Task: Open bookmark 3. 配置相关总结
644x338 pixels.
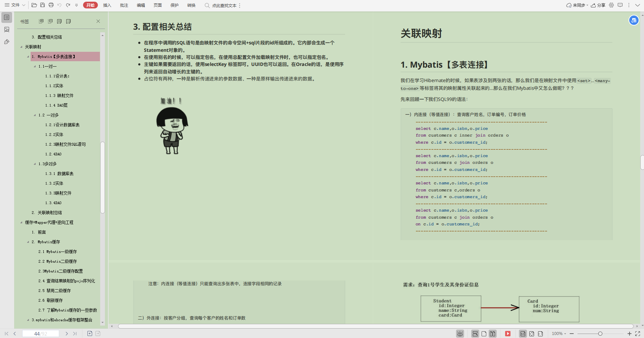Action: 47,37
